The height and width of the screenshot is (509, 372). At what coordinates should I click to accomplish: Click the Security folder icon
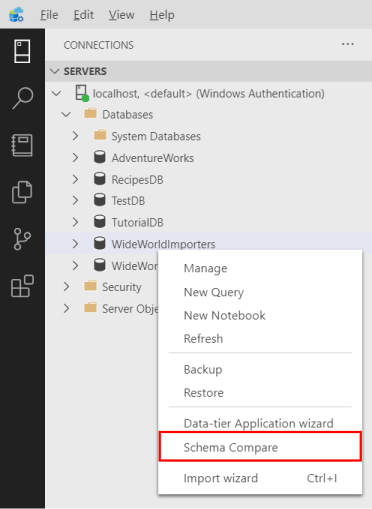[x=90, y=286]
